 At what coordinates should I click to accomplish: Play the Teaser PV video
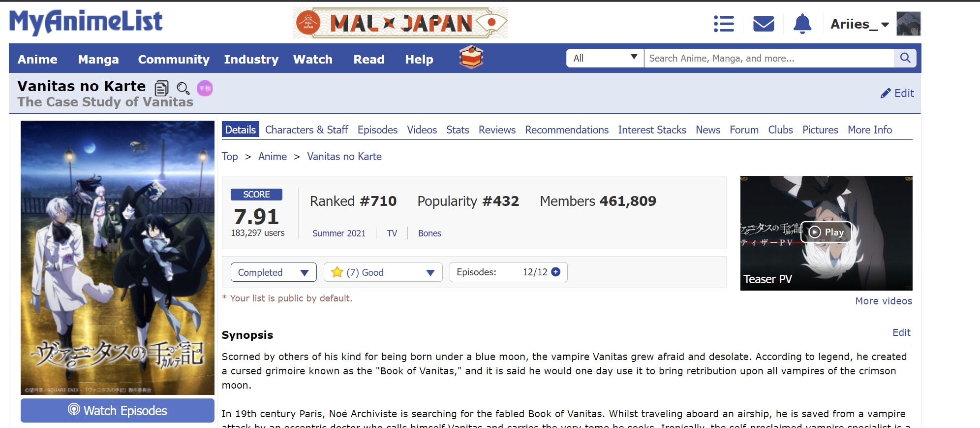click(827, 232)
